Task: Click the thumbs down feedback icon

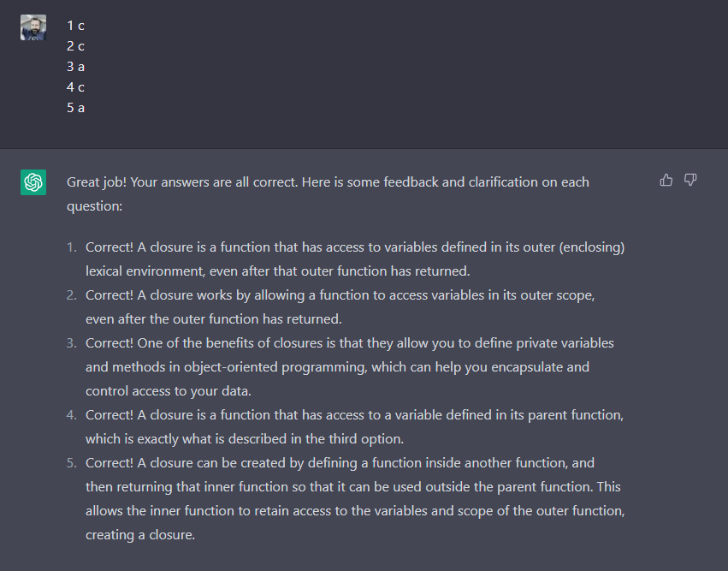Action: tap(690, 180)
